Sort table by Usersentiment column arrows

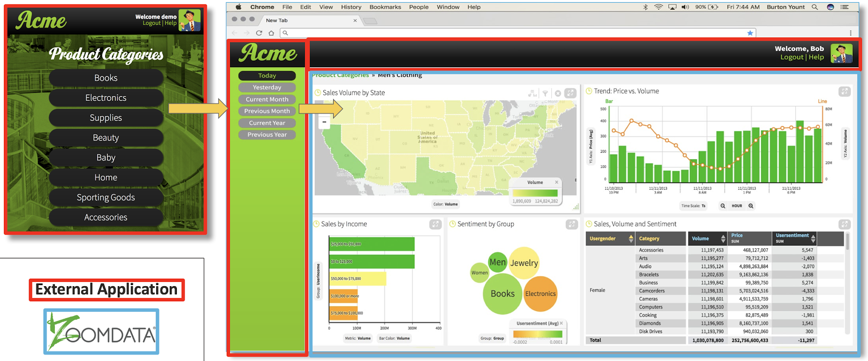point(813,238)
